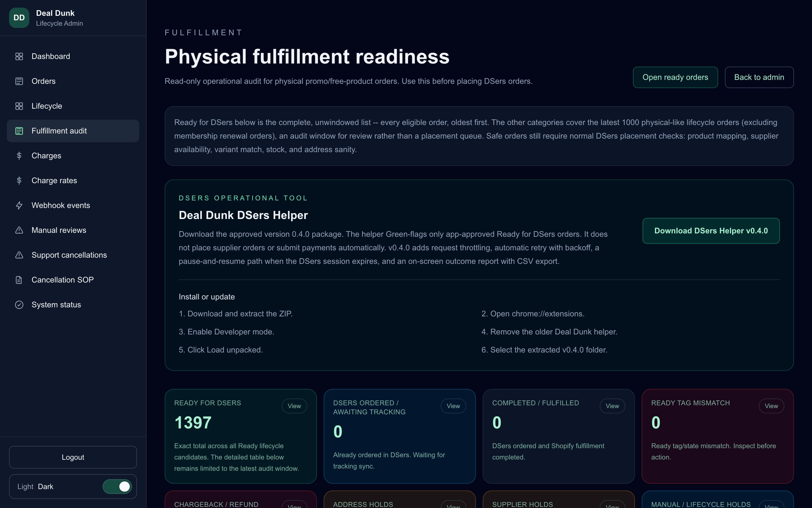Click the Orders list icon
Screen dimensions: 812x508
click(19, 81)
